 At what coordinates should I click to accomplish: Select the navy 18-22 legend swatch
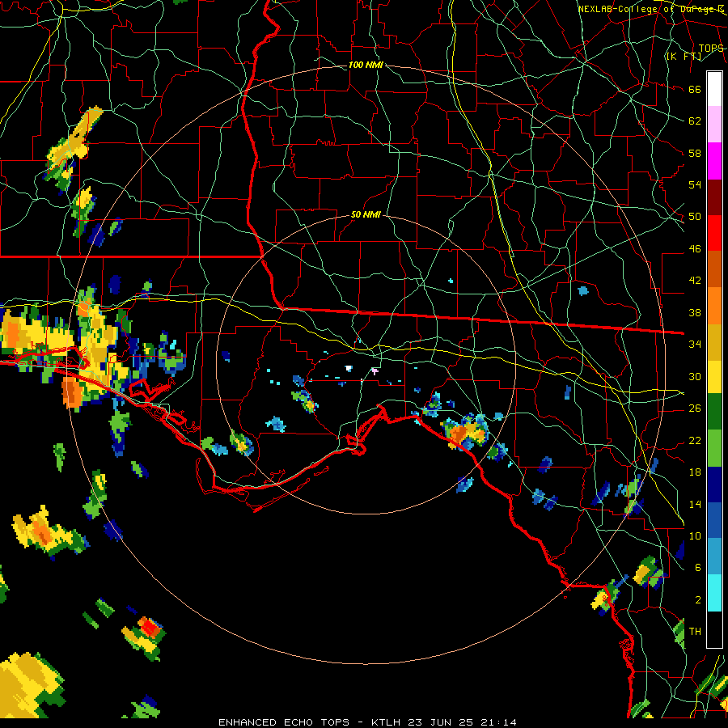click(714, 485)
